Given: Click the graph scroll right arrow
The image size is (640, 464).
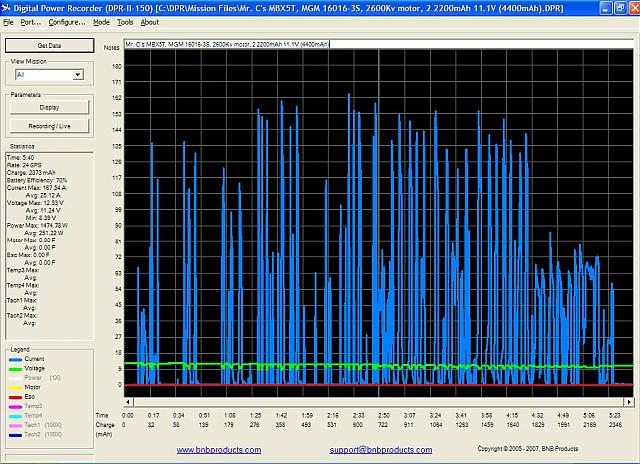Looking at the screenshot, I should [631, 400].
